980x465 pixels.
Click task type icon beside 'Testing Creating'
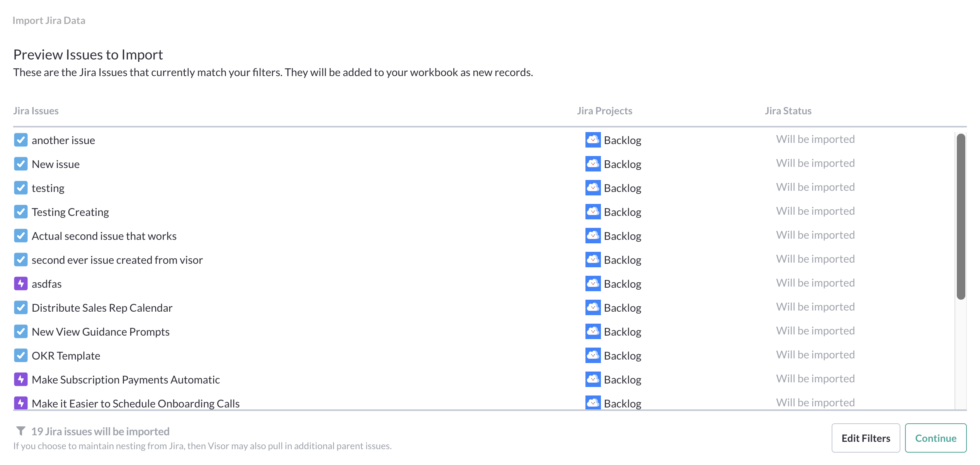point(21,212)
